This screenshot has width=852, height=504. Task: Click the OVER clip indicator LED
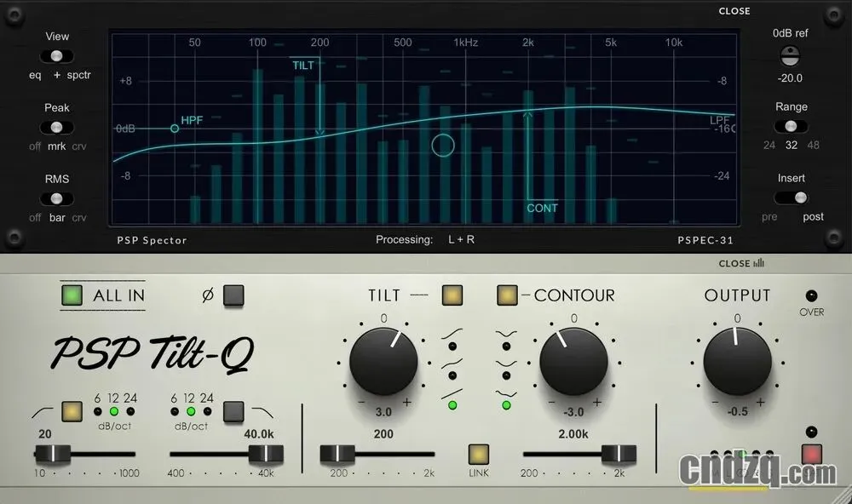pyautogui.click(x=811, y=296)
